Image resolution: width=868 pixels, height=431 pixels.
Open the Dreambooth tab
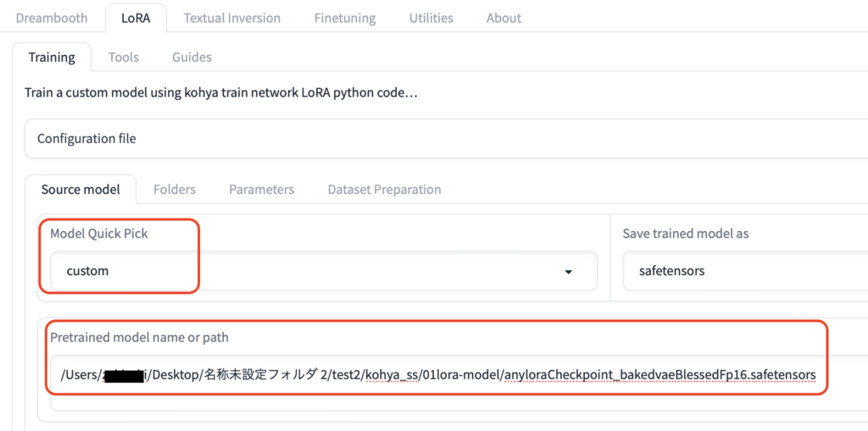52,18
